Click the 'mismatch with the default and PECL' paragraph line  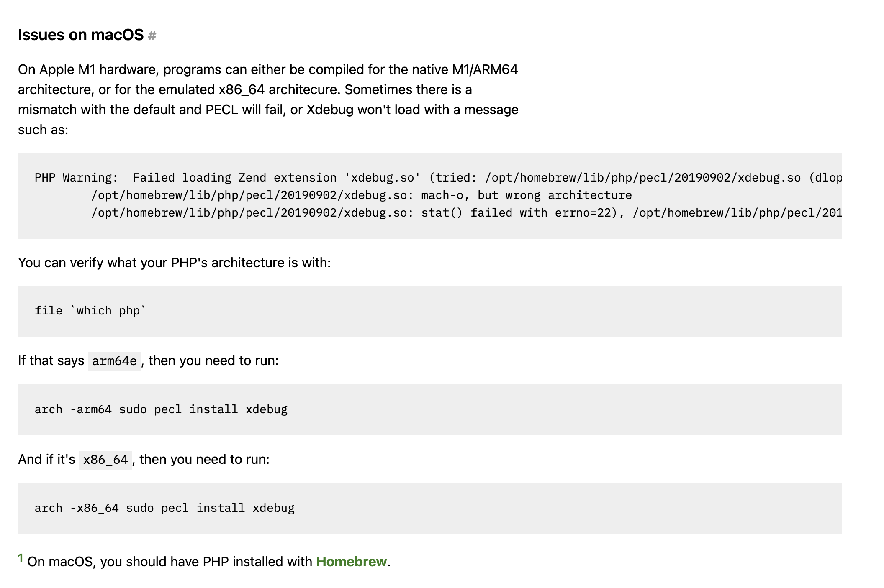(268, 110)
